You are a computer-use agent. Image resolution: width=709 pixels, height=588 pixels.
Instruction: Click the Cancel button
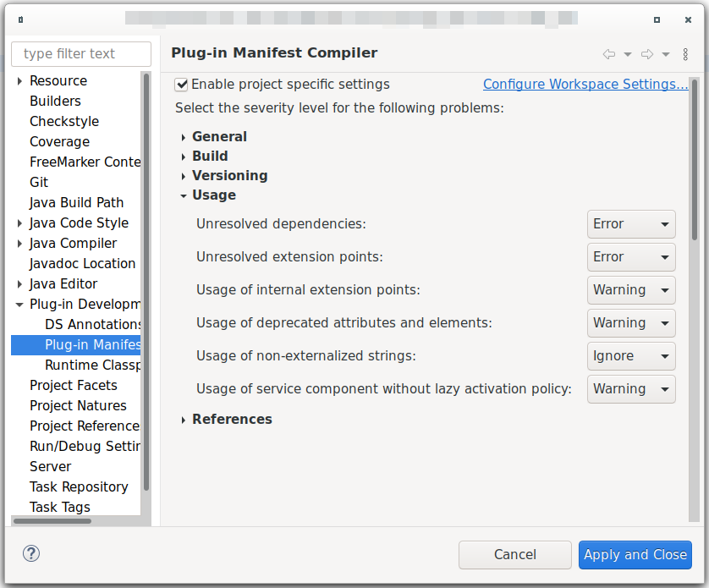click(x=514, y=555)
